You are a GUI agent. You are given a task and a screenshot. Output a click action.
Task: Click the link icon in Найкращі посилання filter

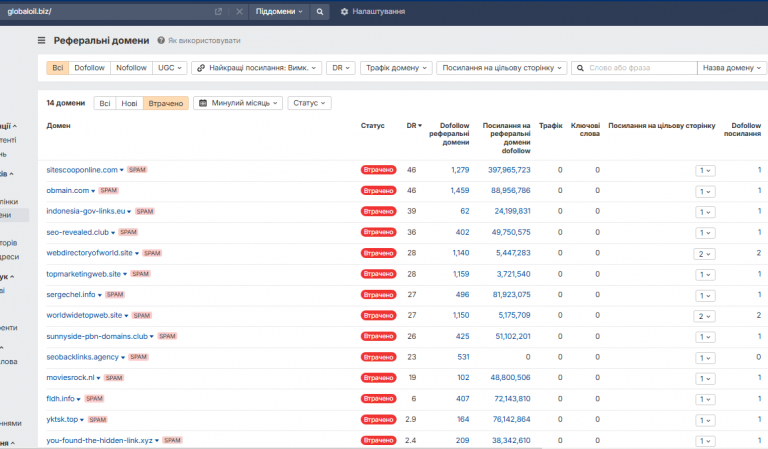(200, 68)
